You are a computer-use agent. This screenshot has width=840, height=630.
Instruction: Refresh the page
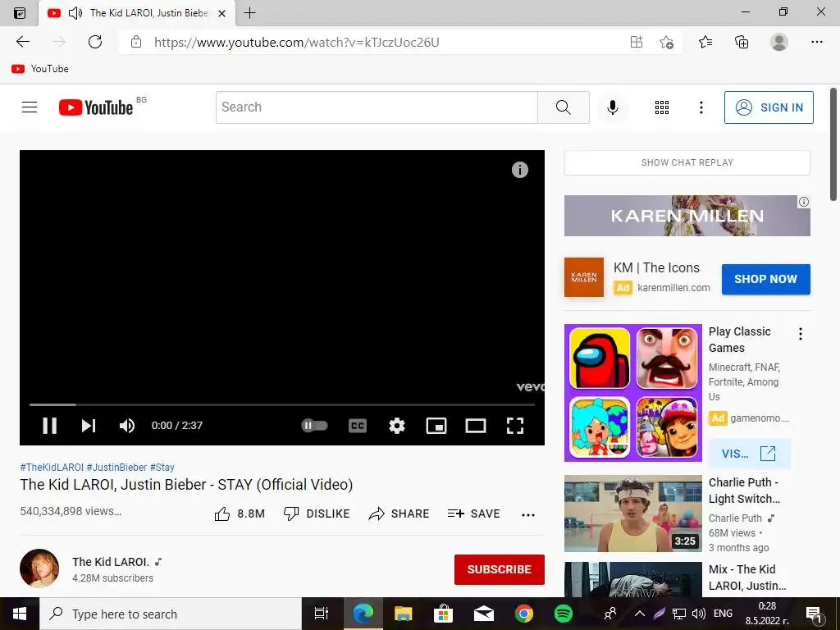pos(95,42)
